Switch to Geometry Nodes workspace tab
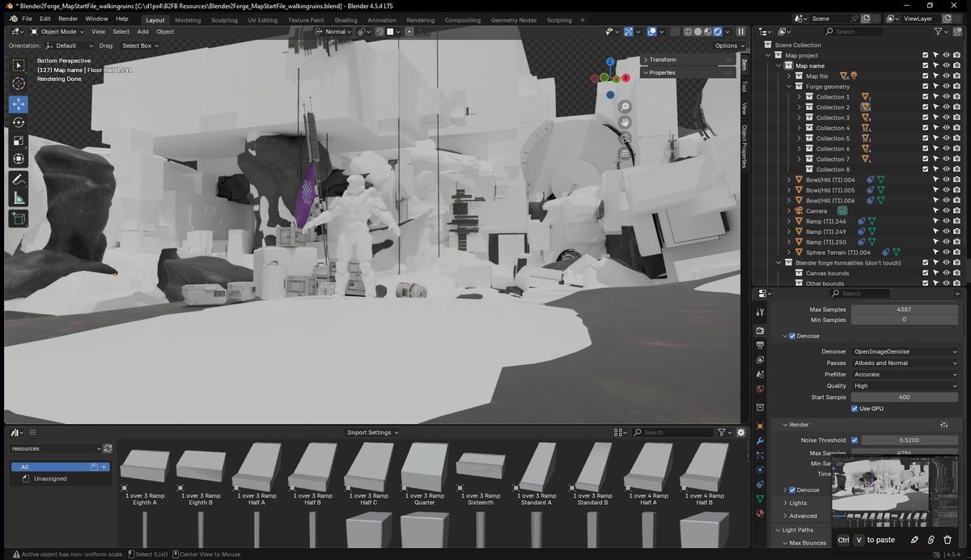The width and height of the screenshot is (971, 560). tap(513, 20)
